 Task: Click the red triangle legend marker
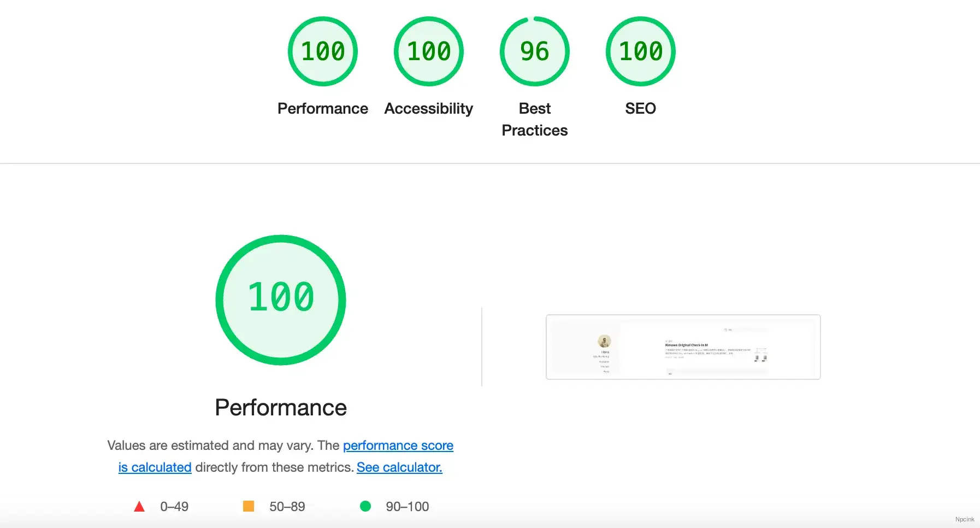[140, 506]
